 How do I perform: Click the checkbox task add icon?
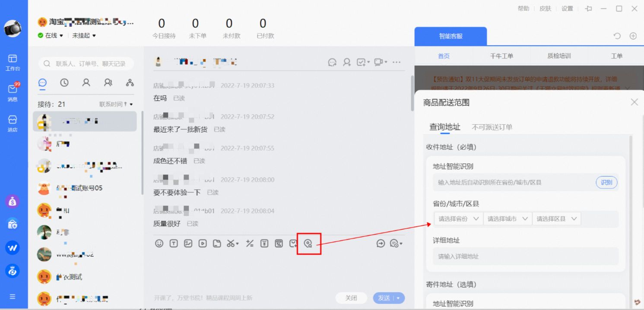361,62
